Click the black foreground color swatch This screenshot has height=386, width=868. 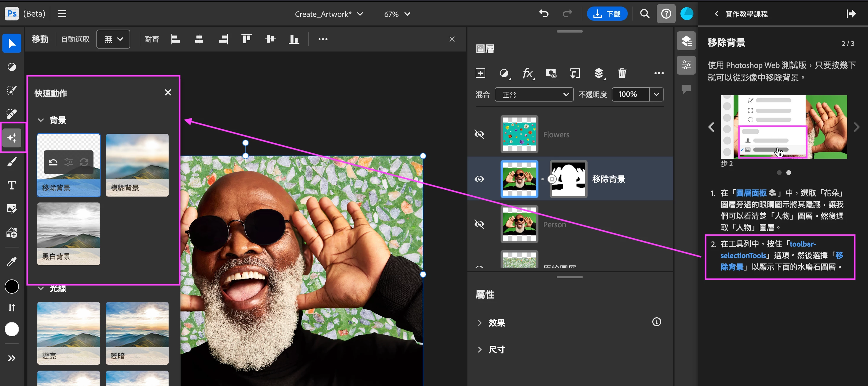click(12, 287)
